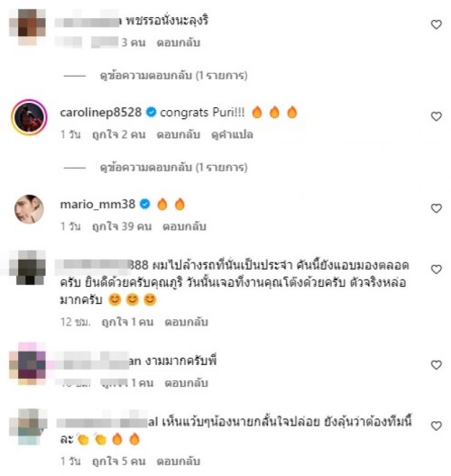Heart the งามมากครับพี่ comment

click(437, 365)
